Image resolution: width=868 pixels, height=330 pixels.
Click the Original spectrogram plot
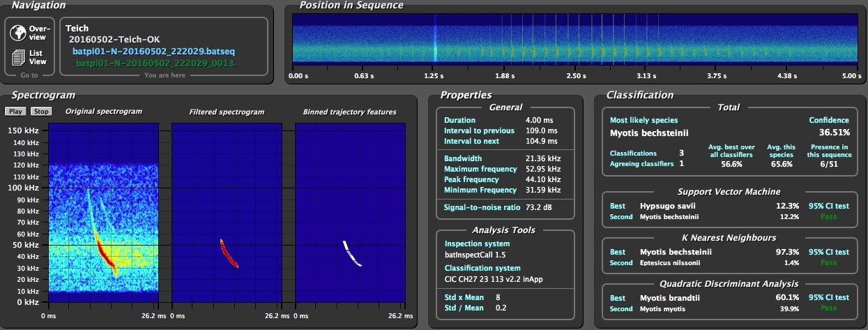pos(103,215)
